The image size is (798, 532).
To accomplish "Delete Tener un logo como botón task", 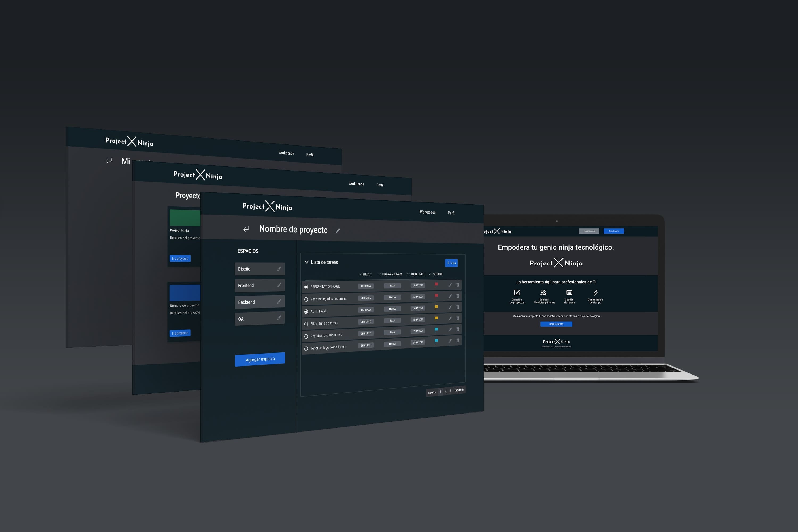I will [x=457, y=340].
